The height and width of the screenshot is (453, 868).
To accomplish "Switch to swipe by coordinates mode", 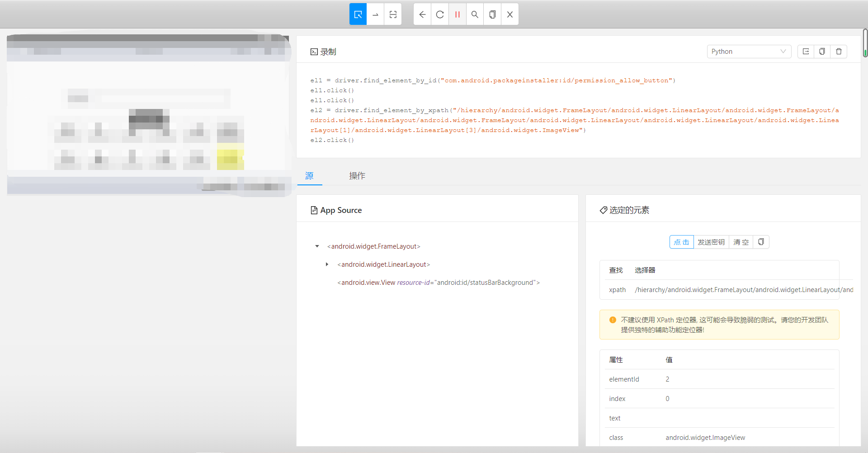I will pyautogui.click(x=375, y=14).
